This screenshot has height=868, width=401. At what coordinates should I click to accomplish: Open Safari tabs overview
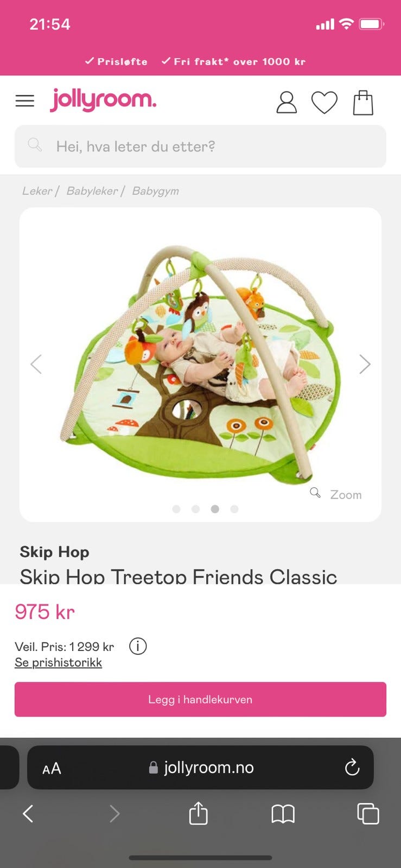click(368, 813)
